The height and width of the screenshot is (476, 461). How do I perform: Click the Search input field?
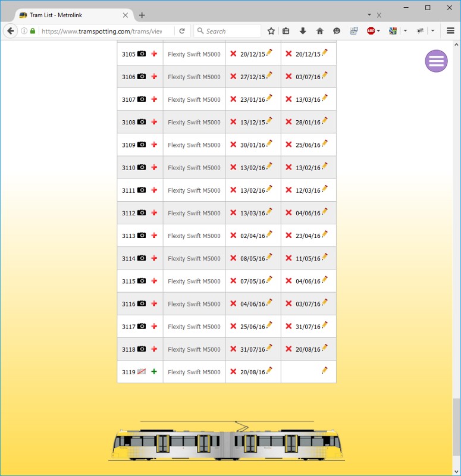click(227, 32)
